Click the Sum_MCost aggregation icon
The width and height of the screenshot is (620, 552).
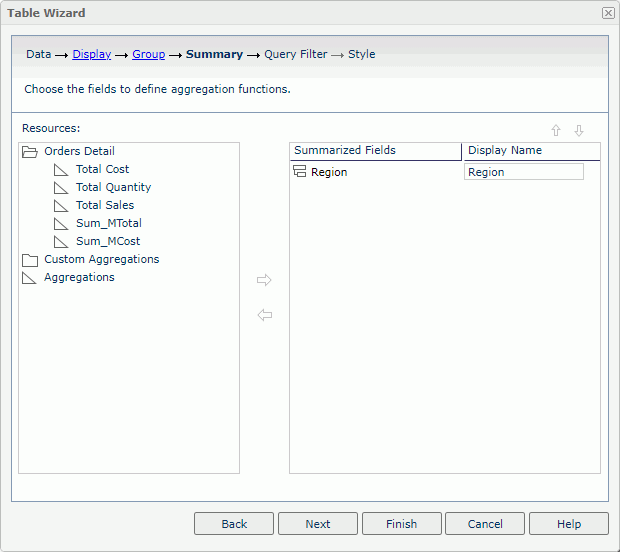[61, 242]
